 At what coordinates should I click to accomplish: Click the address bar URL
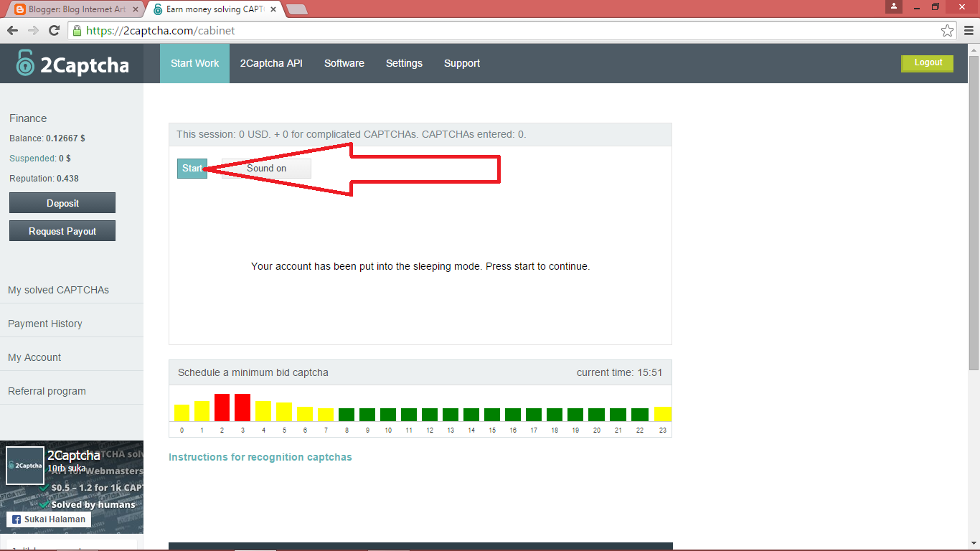pyautogui.click(x=161, y=31)
